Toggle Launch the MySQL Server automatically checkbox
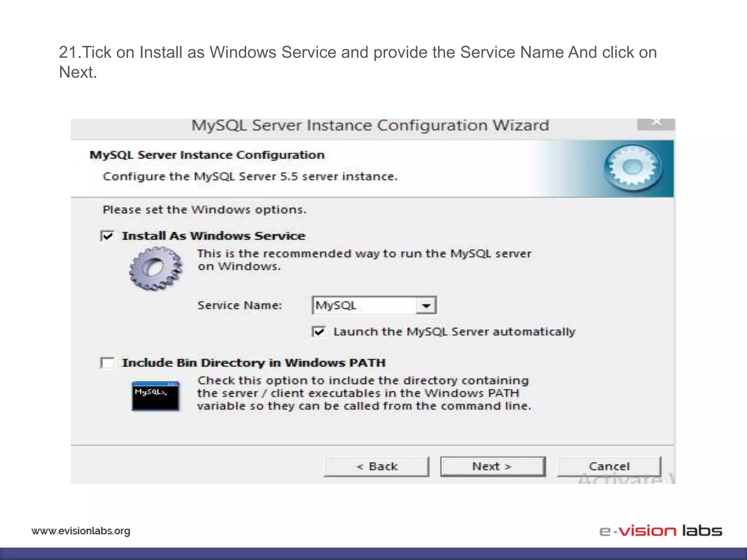Viewport: 747px width, 560px height. tap(319, 332)
